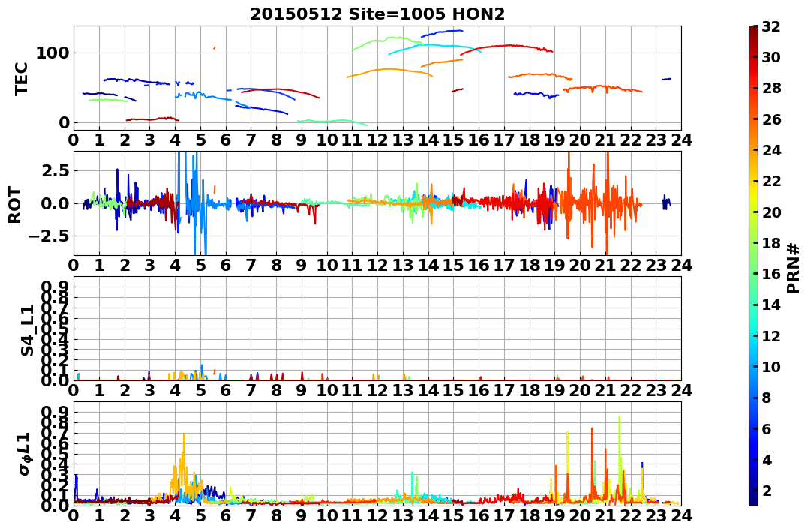Click hour 18 tick under S4_L1 plot

529,391
